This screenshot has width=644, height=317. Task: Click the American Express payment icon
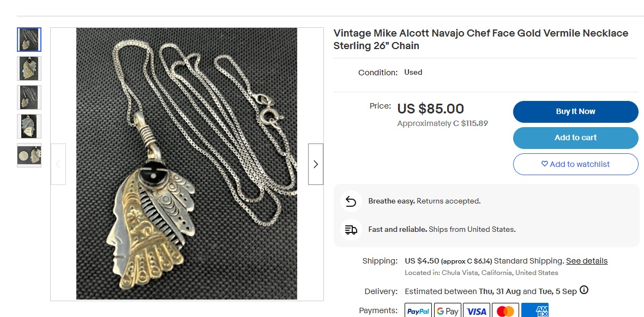coord(535,311)
